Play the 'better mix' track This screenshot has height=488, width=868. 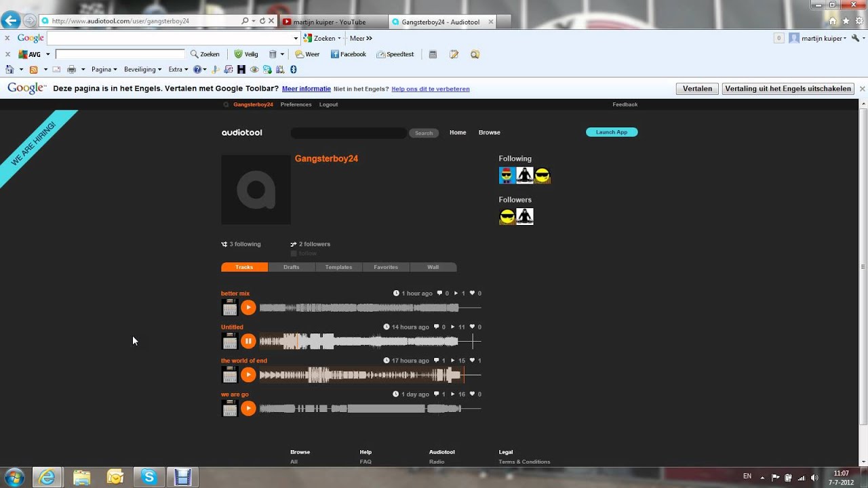[x=248, y=307]
